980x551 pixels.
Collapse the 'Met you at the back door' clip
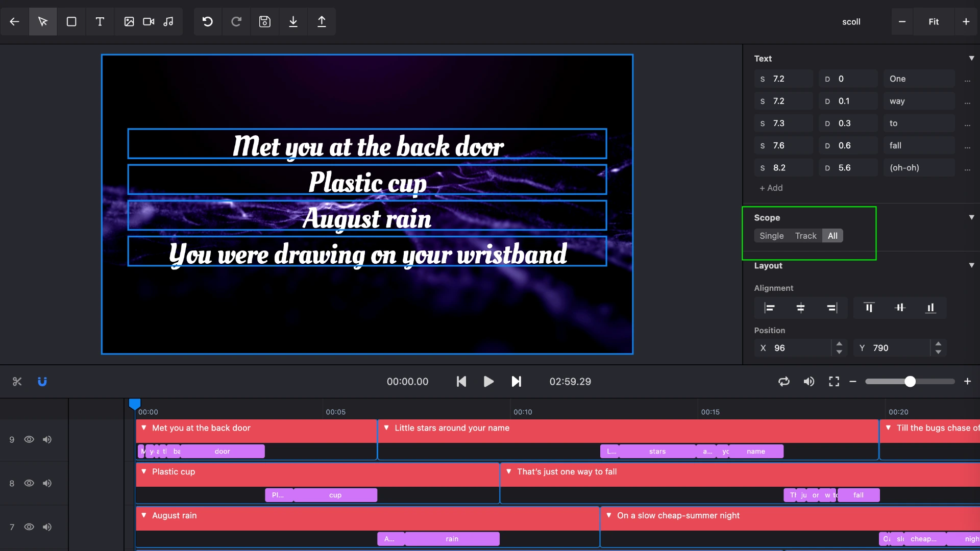pos(144,428)
